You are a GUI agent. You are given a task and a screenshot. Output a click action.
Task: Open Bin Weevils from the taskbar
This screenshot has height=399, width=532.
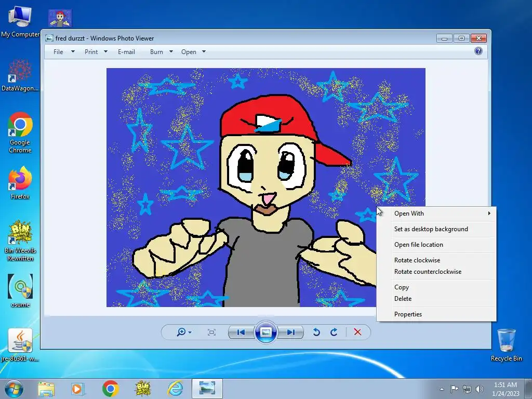click(x=142, y=389)
